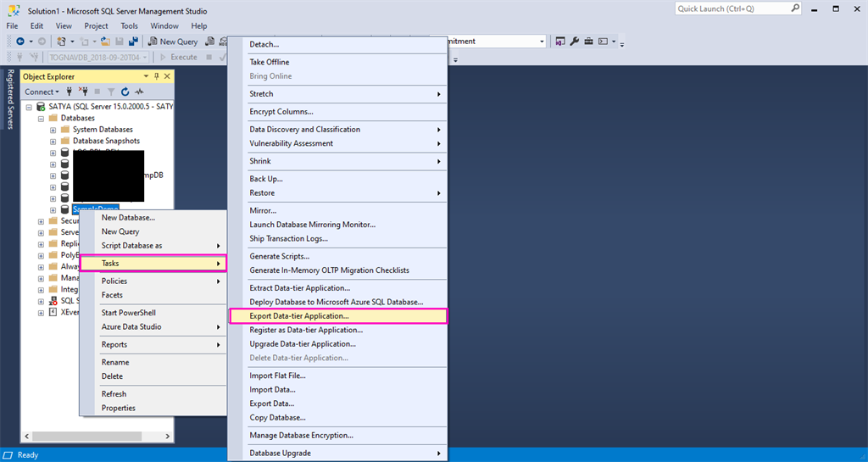Viewport: 868px width, 462px height.
Task: Collapse the SATYA server node
Action: coord(29,107)
